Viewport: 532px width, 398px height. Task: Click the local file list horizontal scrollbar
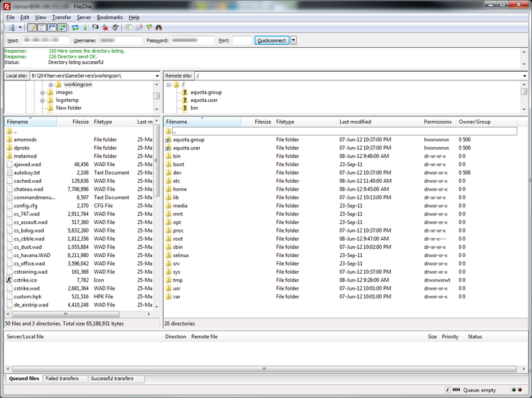[65, 314]
